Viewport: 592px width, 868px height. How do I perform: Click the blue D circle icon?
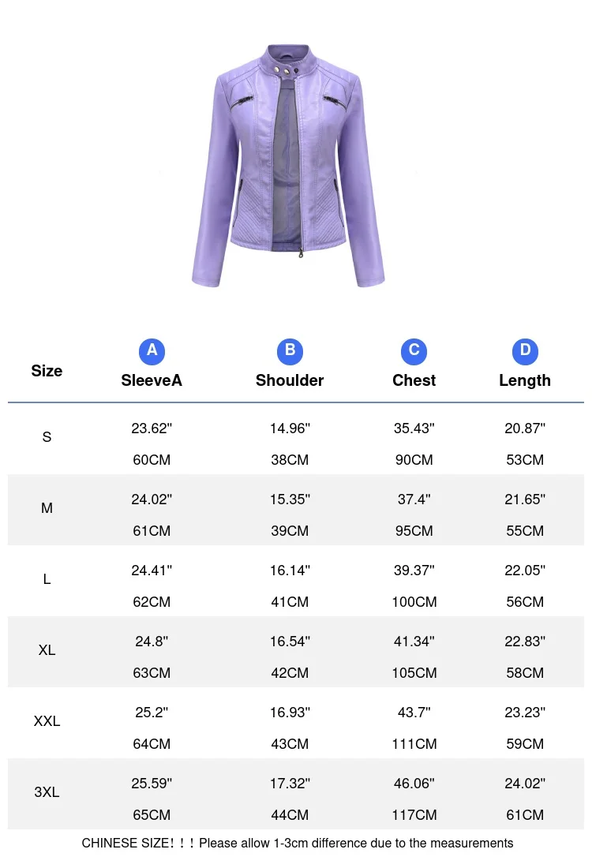pos(525,350)
